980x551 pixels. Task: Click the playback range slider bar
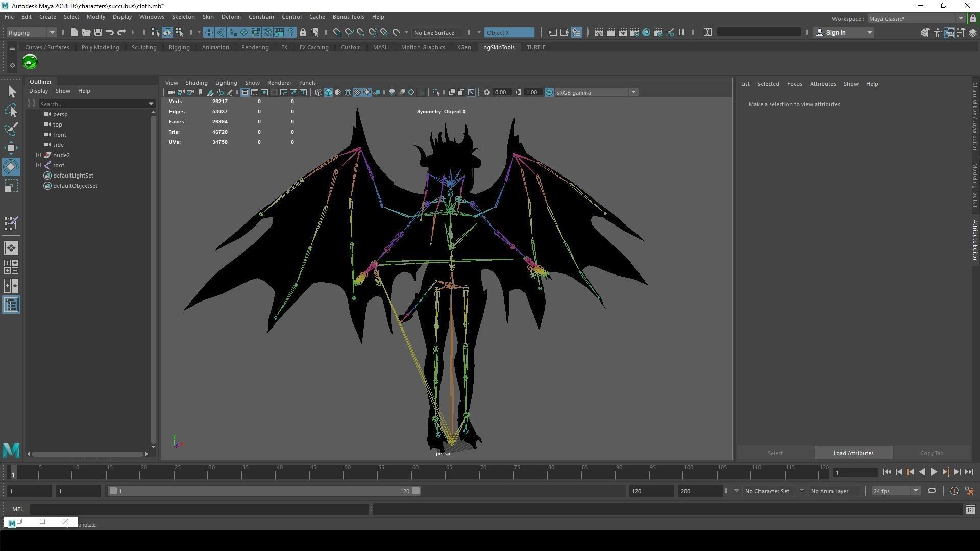tap(264, 491)
